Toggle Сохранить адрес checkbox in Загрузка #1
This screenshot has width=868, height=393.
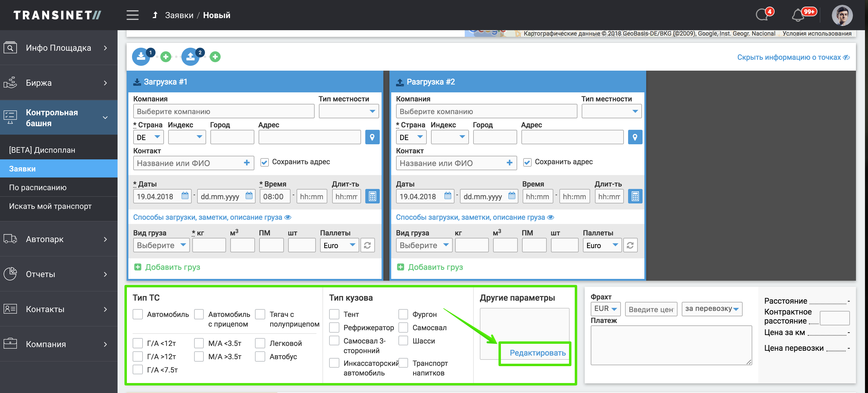265,162
